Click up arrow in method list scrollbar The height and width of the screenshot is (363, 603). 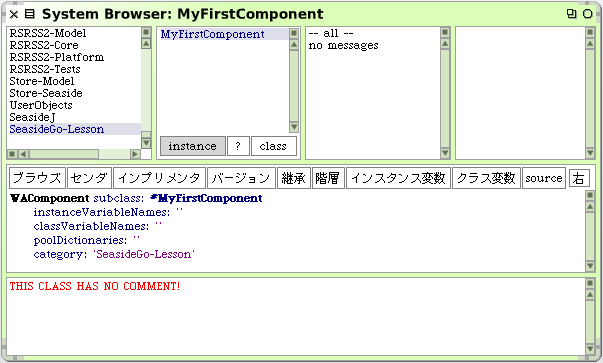[590, 44]
